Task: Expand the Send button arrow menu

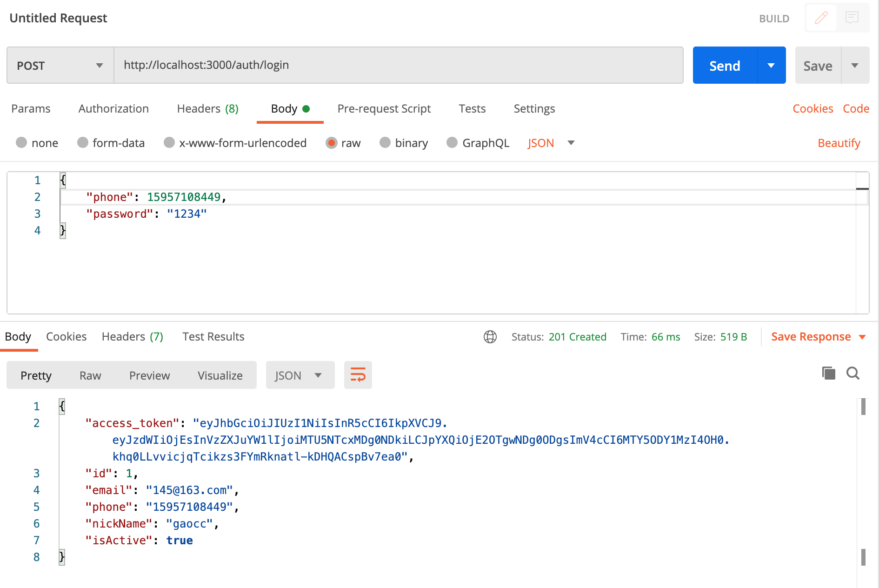Action: [771, 65]
